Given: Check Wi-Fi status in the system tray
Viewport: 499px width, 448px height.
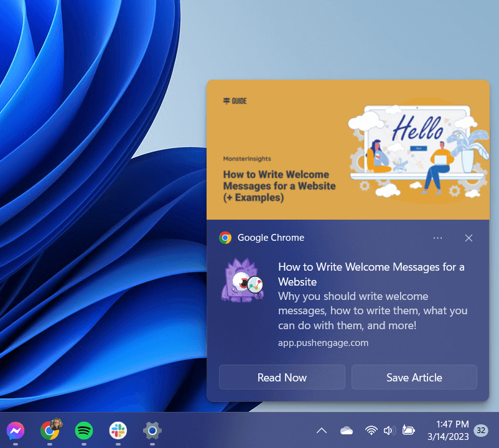Looking at the screenshot, I should (x=371, y=430).
